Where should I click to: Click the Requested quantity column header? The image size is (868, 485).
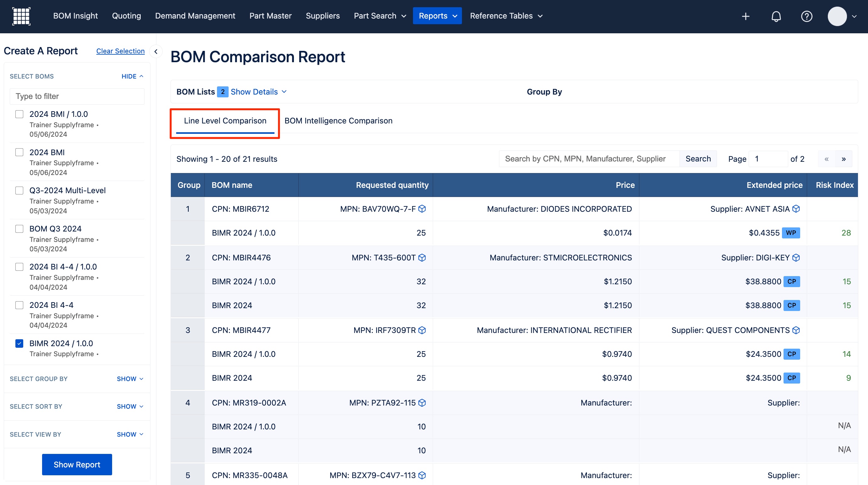pos(366,185)
